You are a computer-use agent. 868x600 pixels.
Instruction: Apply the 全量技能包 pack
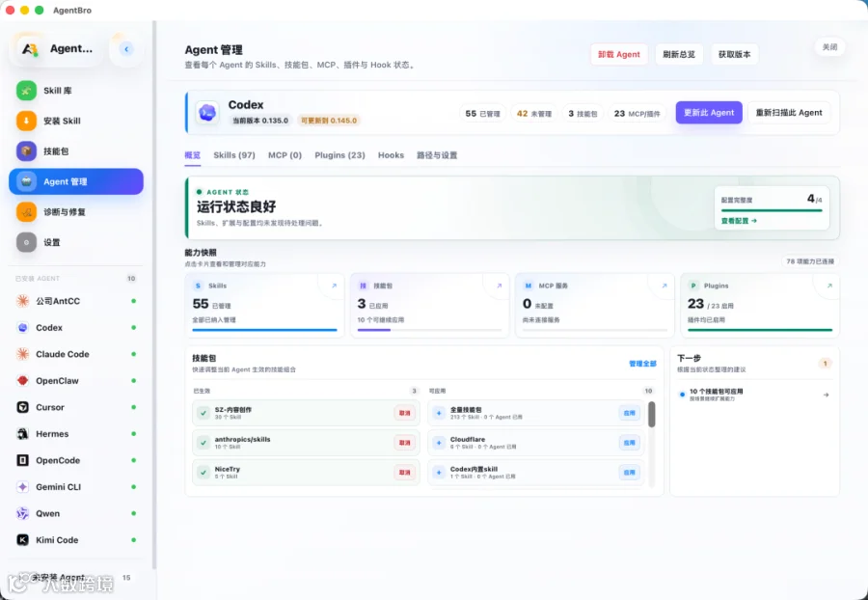click(630, 413)
